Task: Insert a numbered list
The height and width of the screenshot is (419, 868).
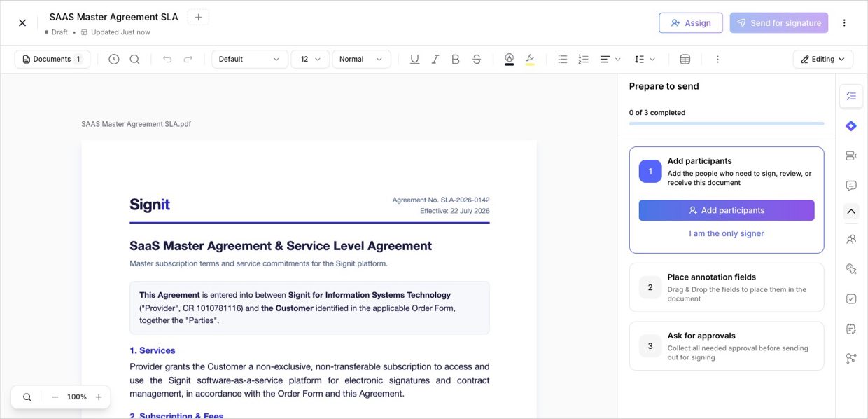Action: tap(583, 60)
